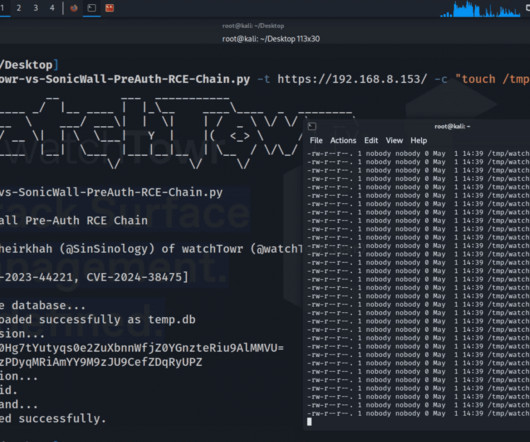Click the 'temp.db' filename
The height and width of the screenshot is (442, 530).
click(x=172, y=320)
